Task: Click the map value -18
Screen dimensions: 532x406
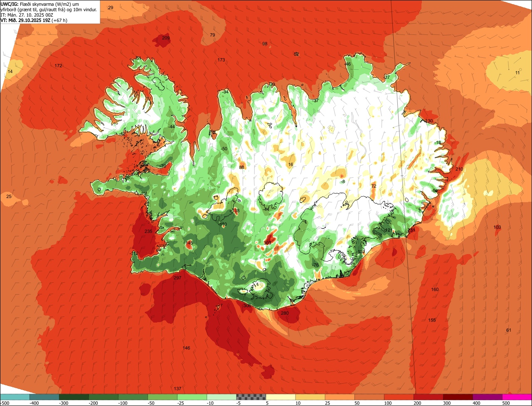Action: [x=437, y=142]
